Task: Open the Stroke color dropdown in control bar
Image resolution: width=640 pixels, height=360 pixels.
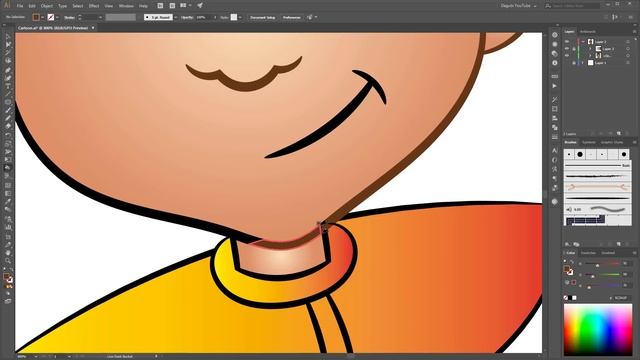Action: click(57, 17)
